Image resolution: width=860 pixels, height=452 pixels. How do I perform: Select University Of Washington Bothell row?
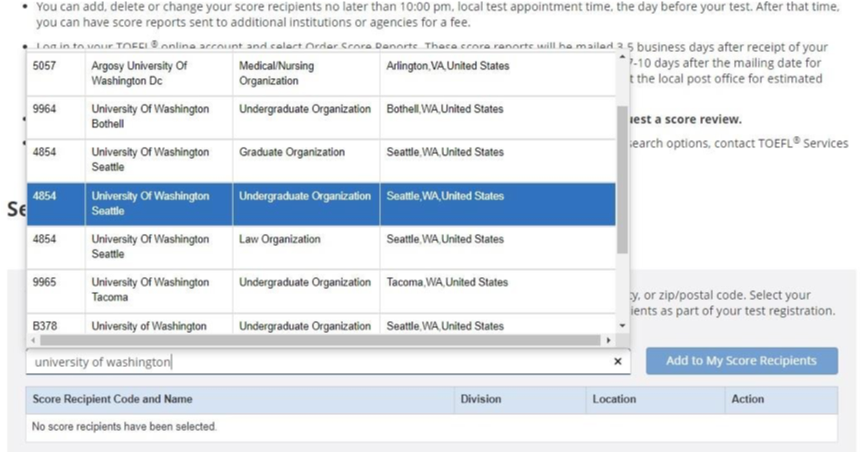click(x=321, y=117)
